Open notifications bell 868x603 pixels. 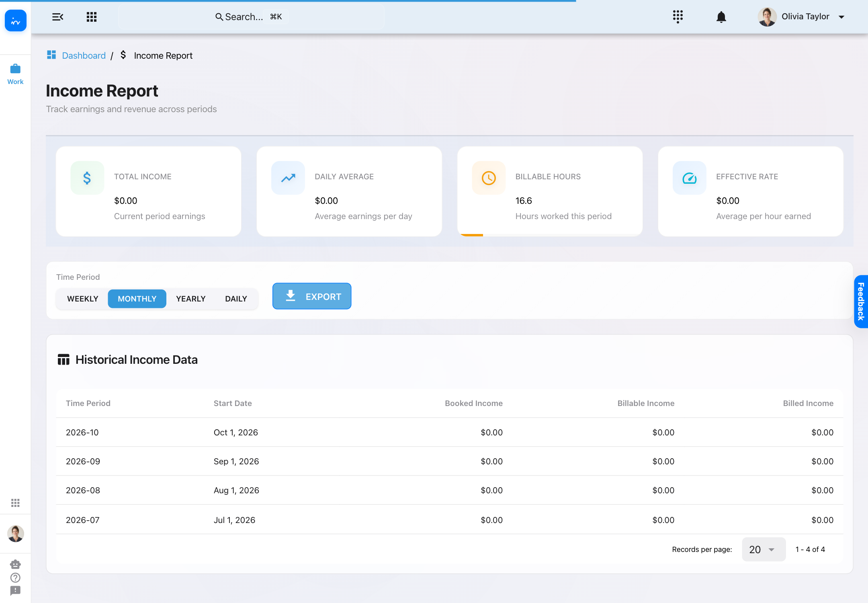tap(721, 17)
